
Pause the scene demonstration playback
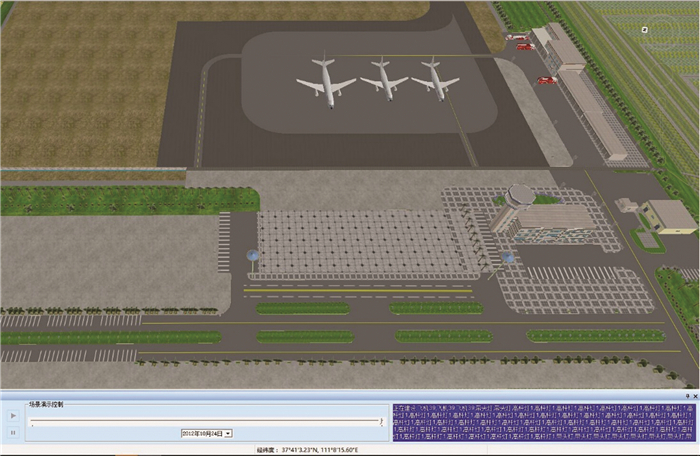pyautogui.click(x=12, y=432)
